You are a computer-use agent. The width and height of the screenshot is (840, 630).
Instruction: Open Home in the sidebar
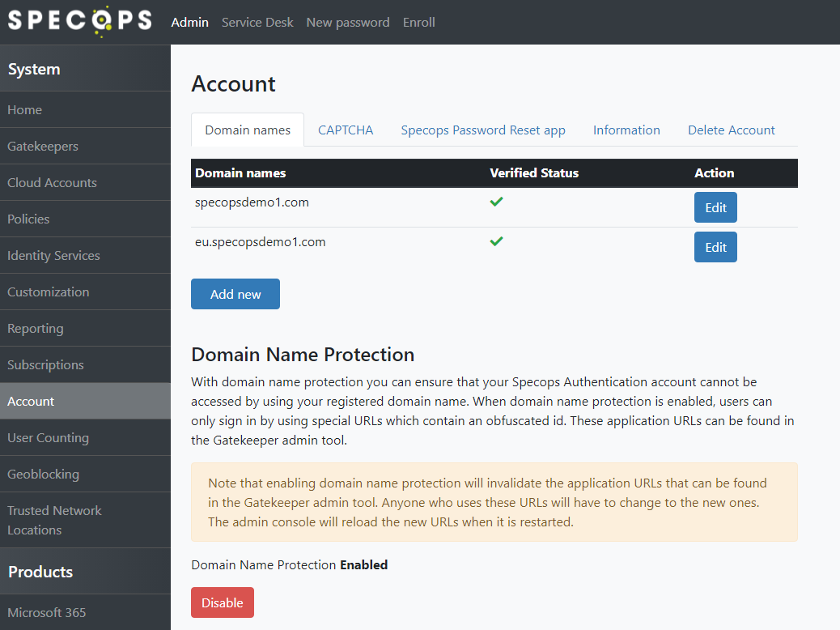click(x=85, y=109)
